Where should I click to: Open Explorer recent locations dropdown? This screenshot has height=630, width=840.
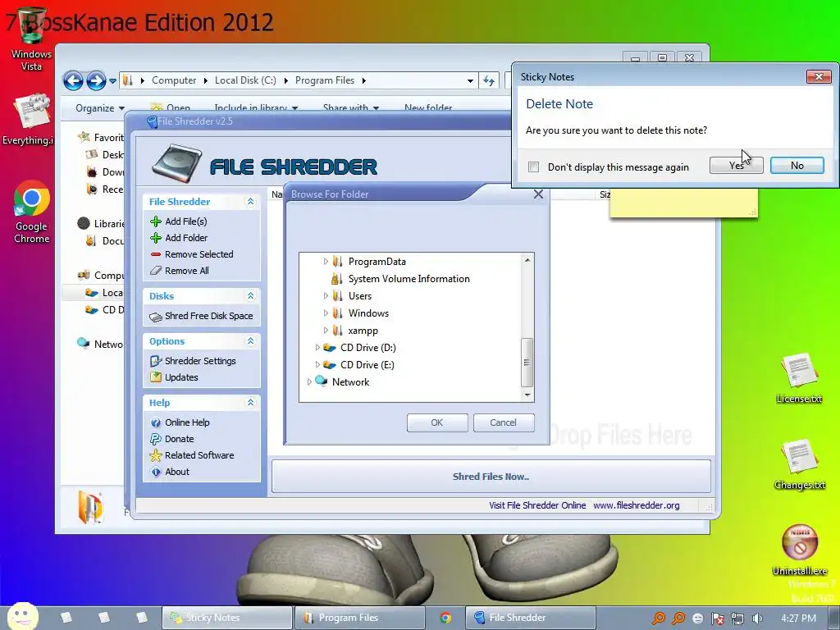click(112, 81)
